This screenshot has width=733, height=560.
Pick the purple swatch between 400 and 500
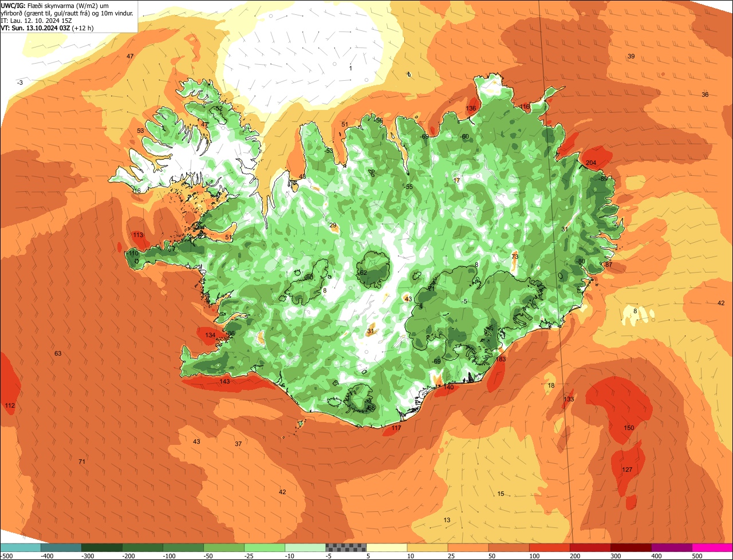[672, 547]
